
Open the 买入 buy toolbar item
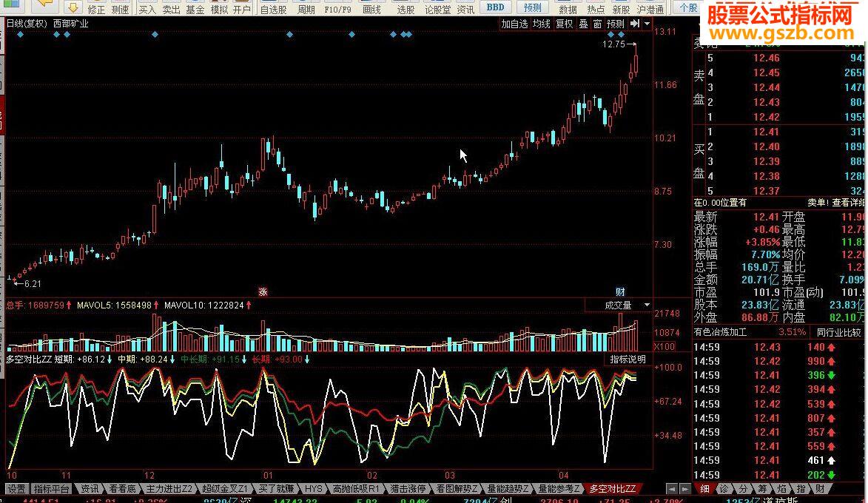(147, 9)
